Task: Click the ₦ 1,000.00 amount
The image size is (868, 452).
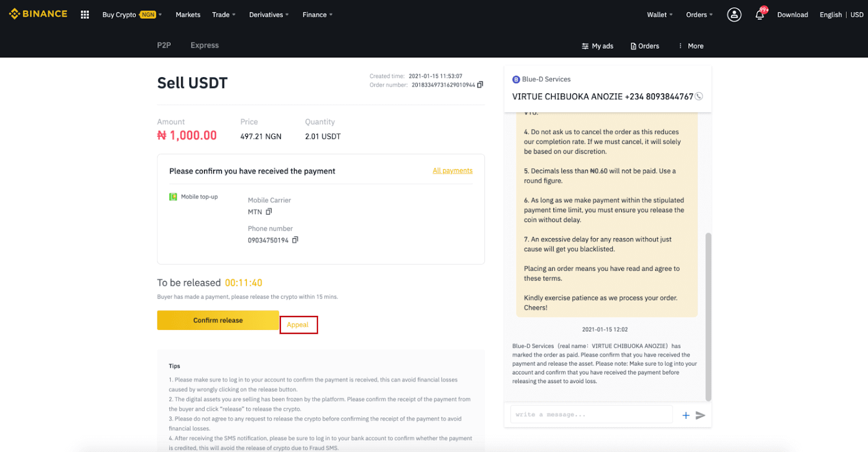Action: tap(187, 136)
